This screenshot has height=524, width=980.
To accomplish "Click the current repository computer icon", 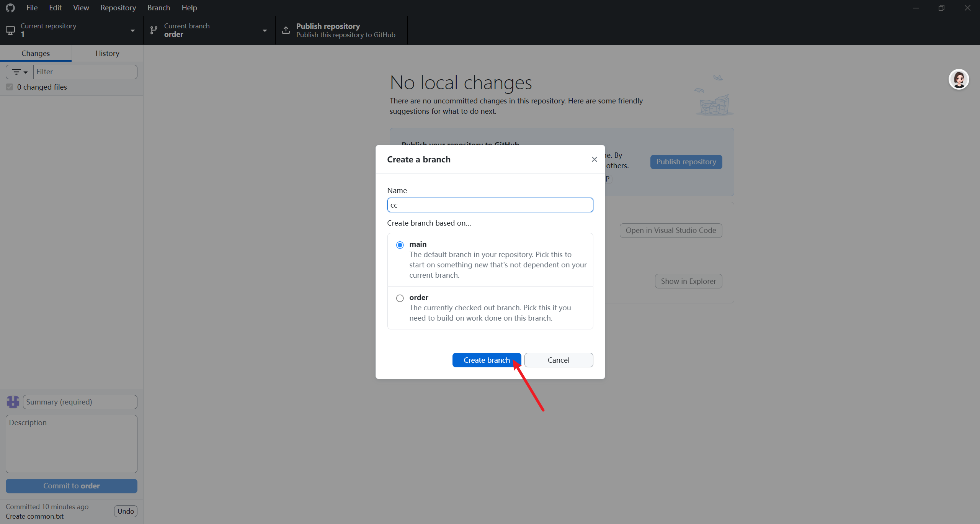I will [x=10, y=30].
